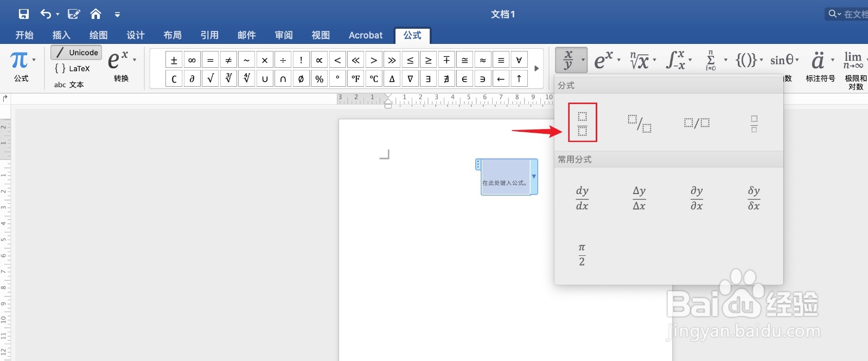This screenshot has height=361, width=868.
Task: Insert the element-of symbol
Action: click(464, 79)
